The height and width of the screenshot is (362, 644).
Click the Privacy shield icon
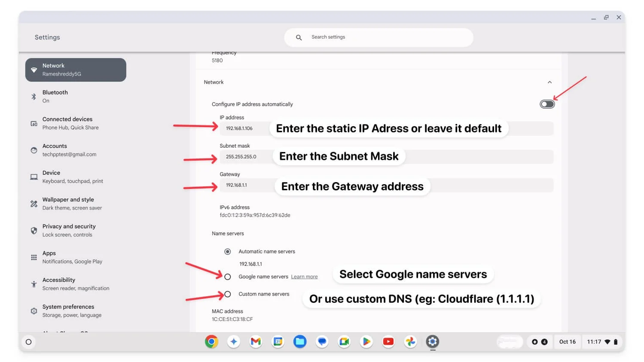click(x=34, y=231)
